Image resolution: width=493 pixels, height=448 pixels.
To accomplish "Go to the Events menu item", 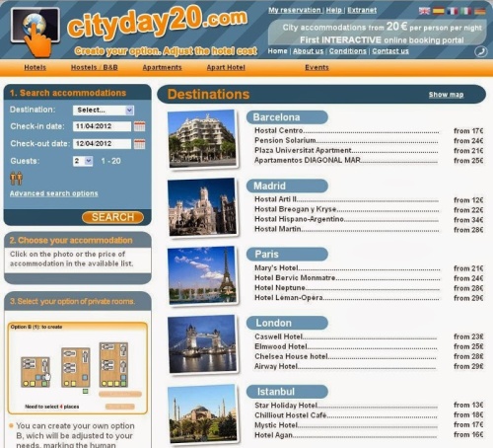I will 317,67.
